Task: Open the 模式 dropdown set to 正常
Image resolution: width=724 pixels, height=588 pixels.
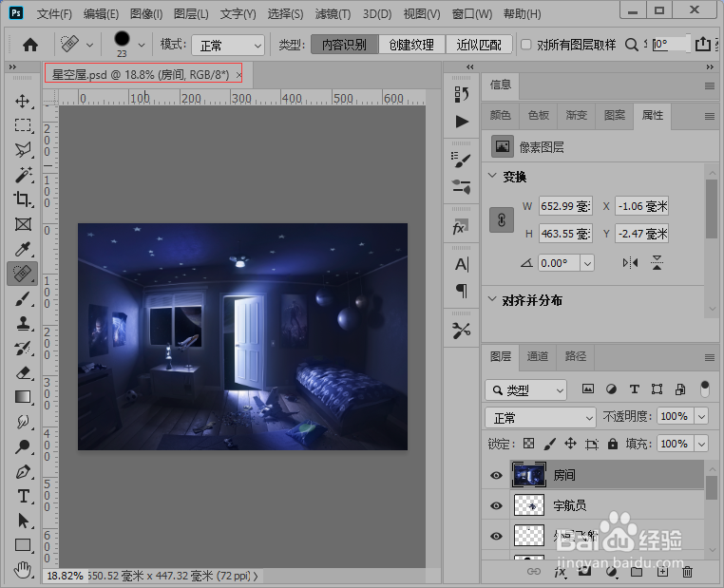Action: (228, 46)
